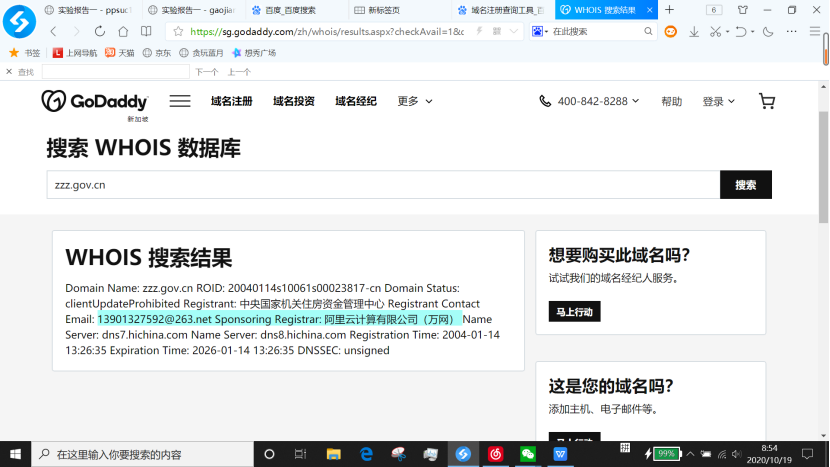Screen dimensions: 830x467
Task: Click 上一个 in the find bar
Action: click(239, 72)
